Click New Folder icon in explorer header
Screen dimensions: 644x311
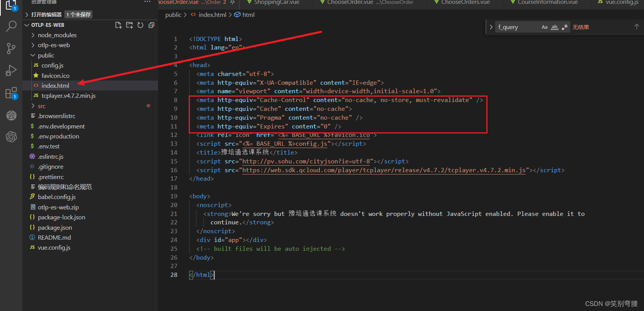pos(130,25)
